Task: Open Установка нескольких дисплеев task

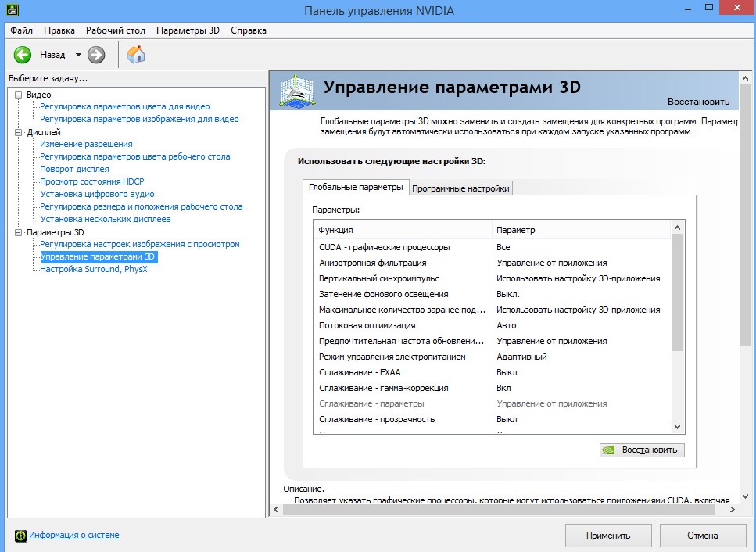Action: (x=106, y=220)
